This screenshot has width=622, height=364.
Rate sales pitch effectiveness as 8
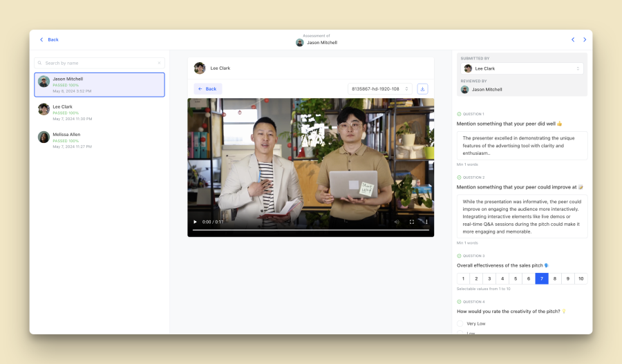coord(554,279)
